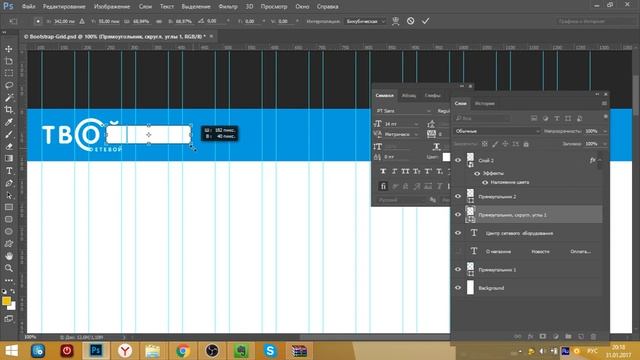Screen dimensions: 640x360
Task: Open the Фильтр menu
Action: [x=228, y=7]
